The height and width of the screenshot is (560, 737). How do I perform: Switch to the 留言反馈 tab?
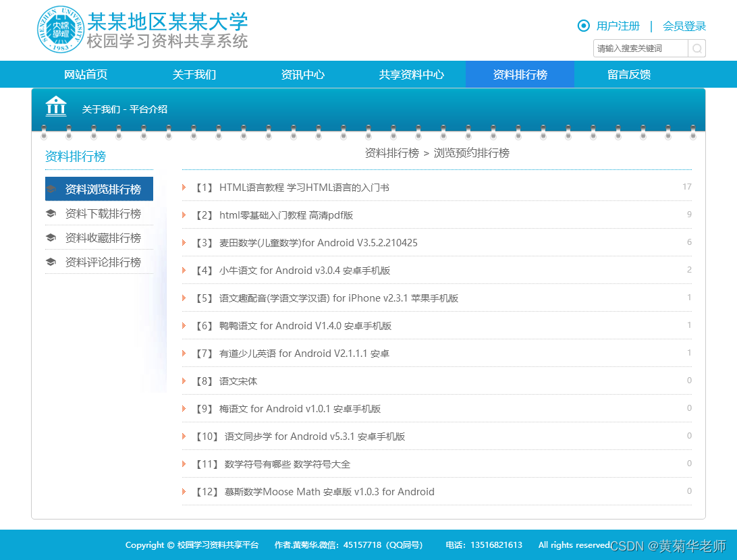[628, 74]
